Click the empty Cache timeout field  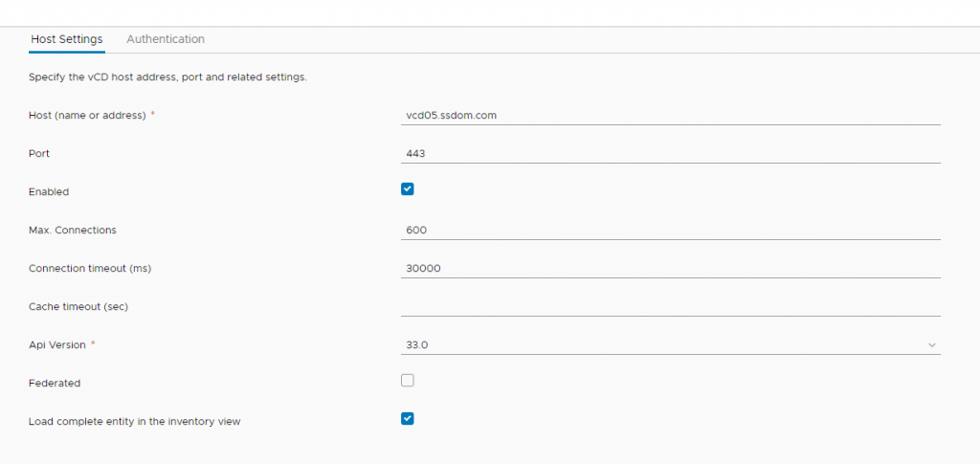tap(671, 307)
